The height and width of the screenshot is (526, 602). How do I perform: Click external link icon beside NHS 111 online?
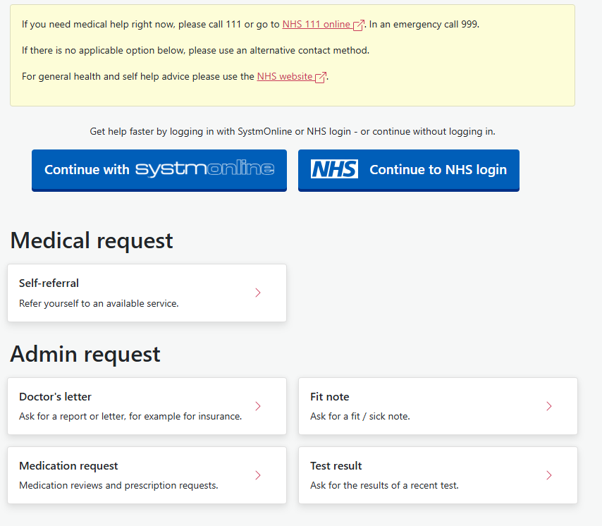click(x=358, y=25)
